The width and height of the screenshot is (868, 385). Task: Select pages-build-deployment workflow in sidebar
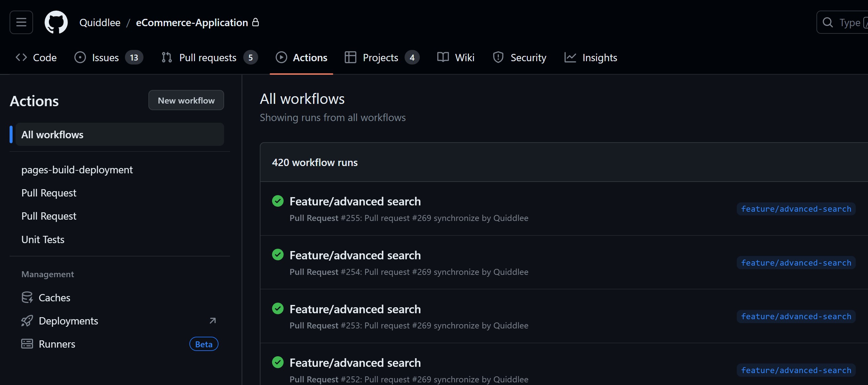point(77,170)
